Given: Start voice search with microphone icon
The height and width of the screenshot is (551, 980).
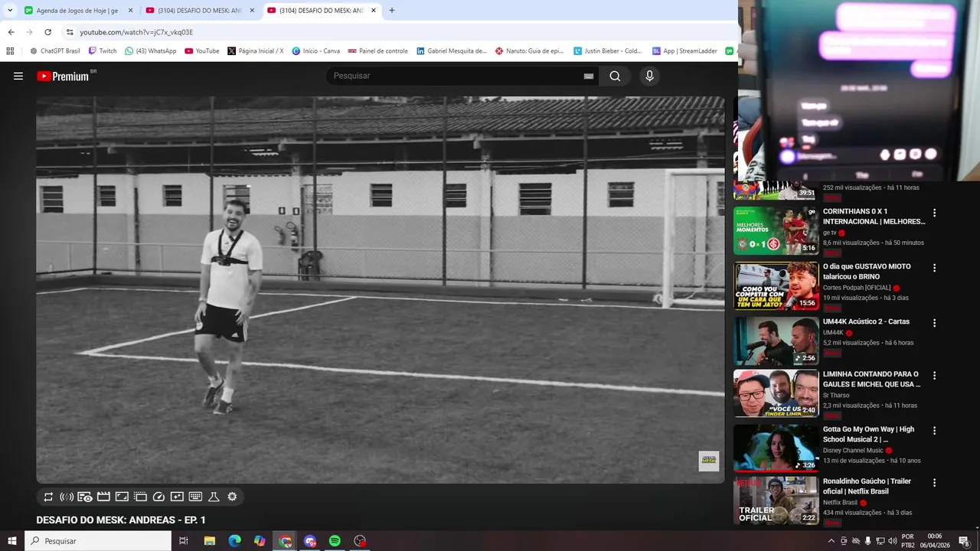Looking at the screenshot, I should click(649, 76).
